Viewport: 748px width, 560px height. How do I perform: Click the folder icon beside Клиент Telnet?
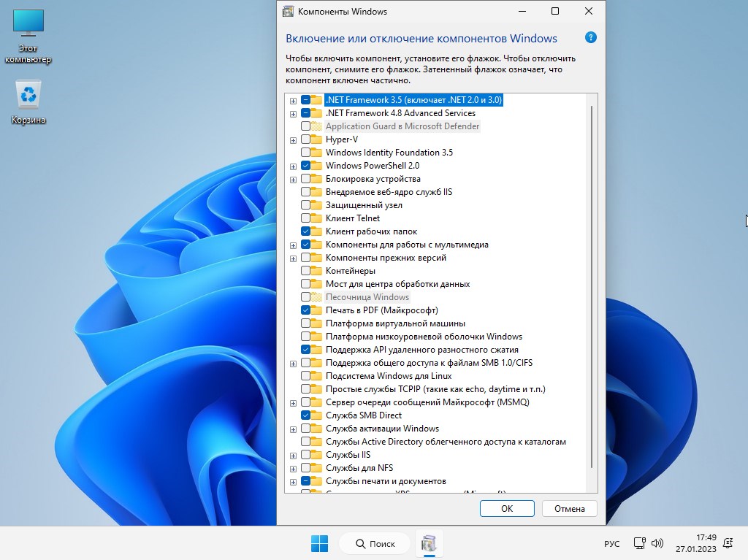coord(316,218)
